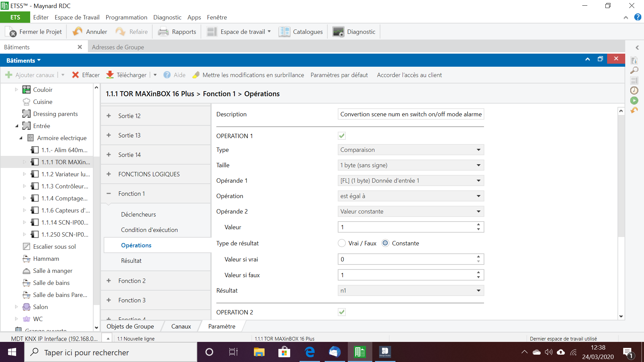
Task: Open Microsoft Edge from taskbar
Action: pos(310,352)
